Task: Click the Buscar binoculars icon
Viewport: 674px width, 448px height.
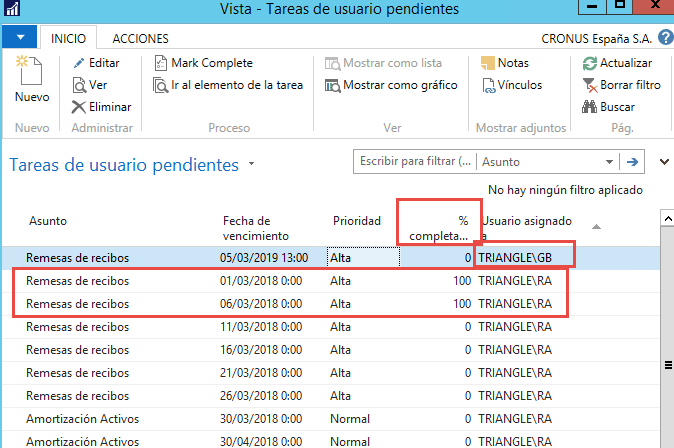Action: [x=589, y=107]
